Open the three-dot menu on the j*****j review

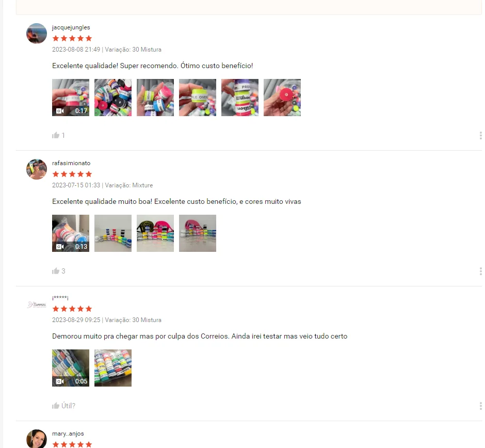(x=480, y=406)
